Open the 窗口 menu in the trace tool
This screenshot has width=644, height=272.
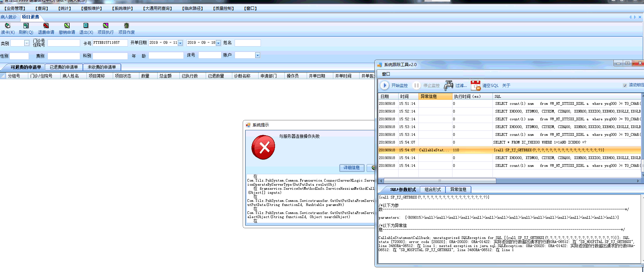click(386, 74)
